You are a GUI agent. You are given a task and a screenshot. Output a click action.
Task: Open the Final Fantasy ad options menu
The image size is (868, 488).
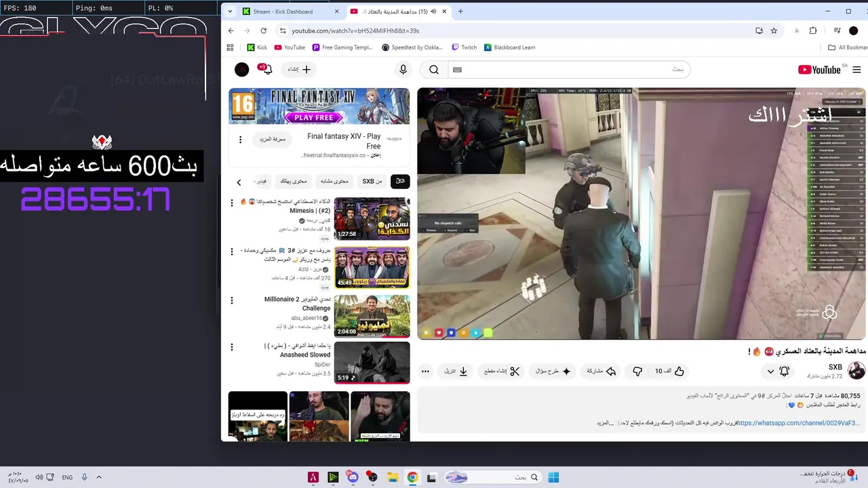240,140
